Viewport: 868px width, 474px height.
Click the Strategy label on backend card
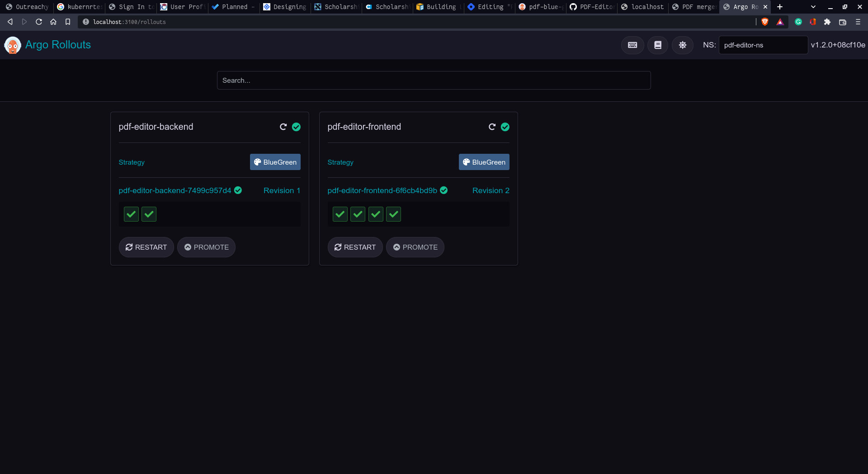tap(132, 162)
